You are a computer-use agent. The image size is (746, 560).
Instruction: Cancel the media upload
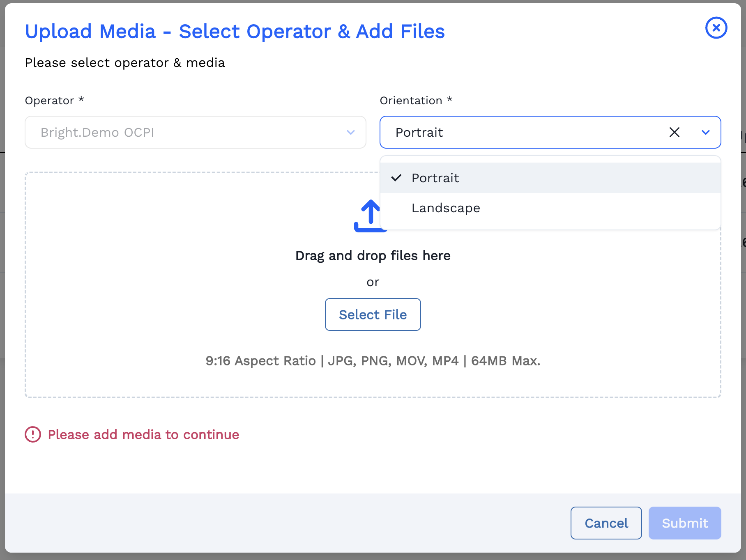point(606,523)
